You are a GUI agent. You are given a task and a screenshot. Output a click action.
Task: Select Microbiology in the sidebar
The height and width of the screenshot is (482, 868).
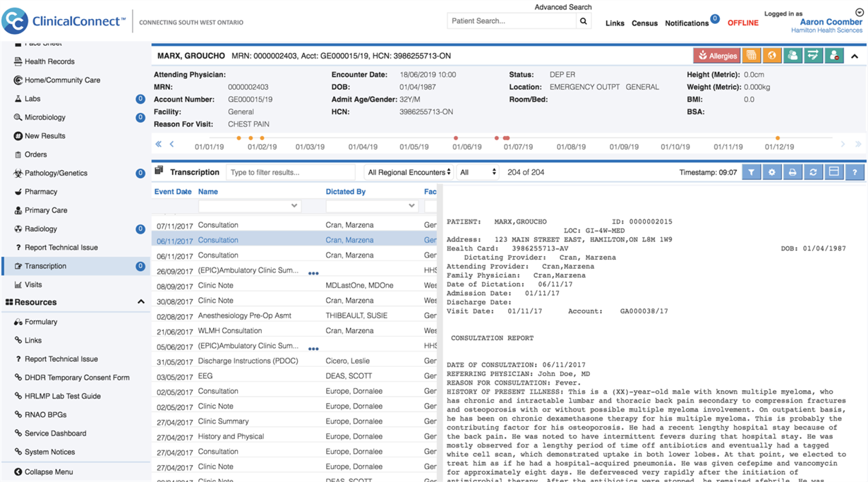(45, 117)
